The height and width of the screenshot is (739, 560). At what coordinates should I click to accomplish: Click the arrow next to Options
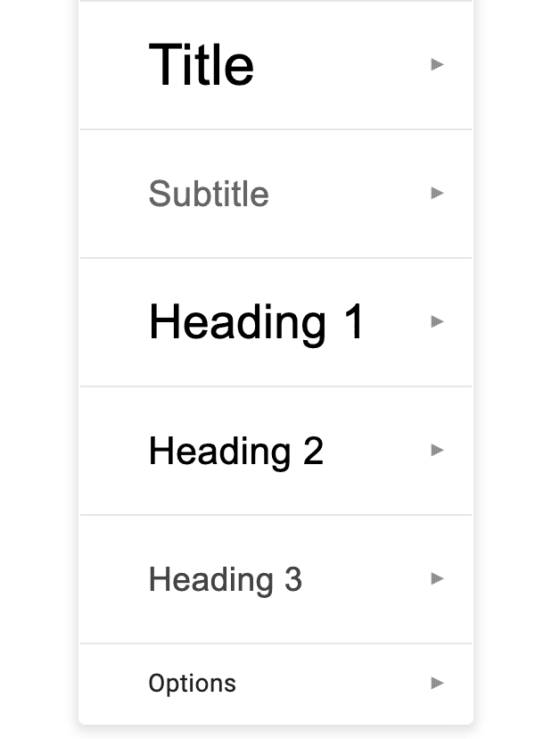(x=437, y=683)
